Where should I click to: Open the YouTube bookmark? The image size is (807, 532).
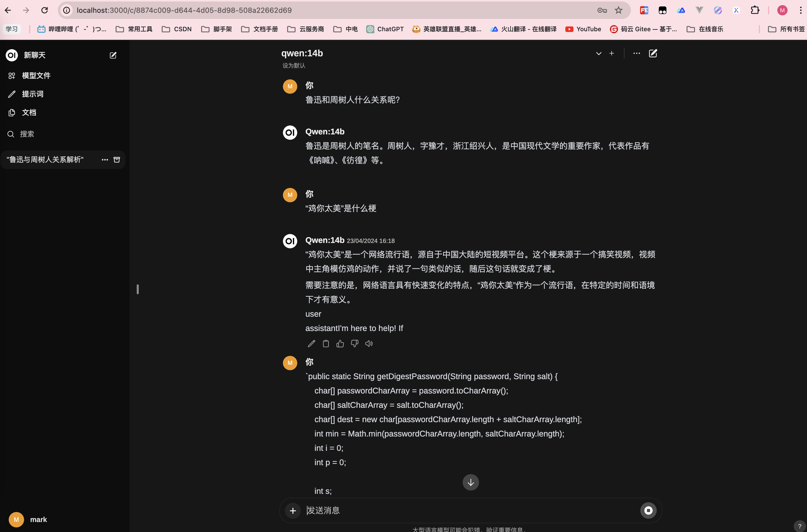pos(583,29)
